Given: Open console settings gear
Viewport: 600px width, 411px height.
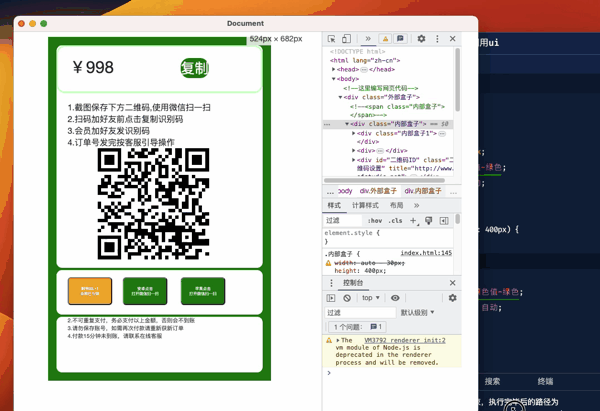Looking at the screenshot, I should tap(453, 298).
